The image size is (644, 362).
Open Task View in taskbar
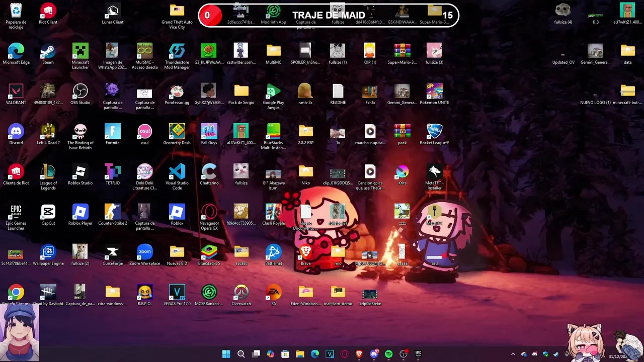[x=256, y=354]
